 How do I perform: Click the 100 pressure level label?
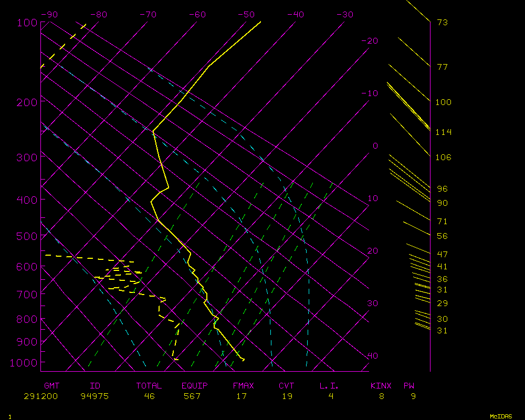point(27,23)
